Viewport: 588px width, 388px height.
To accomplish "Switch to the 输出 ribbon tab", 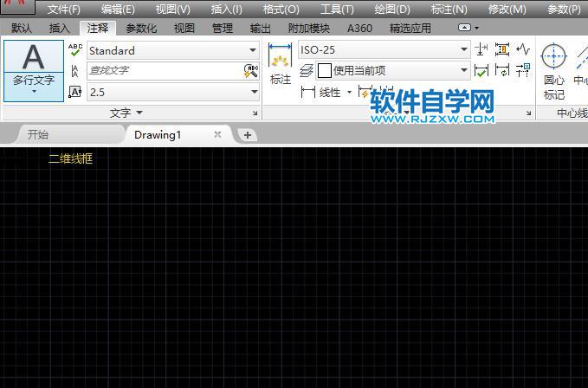I will click(261, 28).
